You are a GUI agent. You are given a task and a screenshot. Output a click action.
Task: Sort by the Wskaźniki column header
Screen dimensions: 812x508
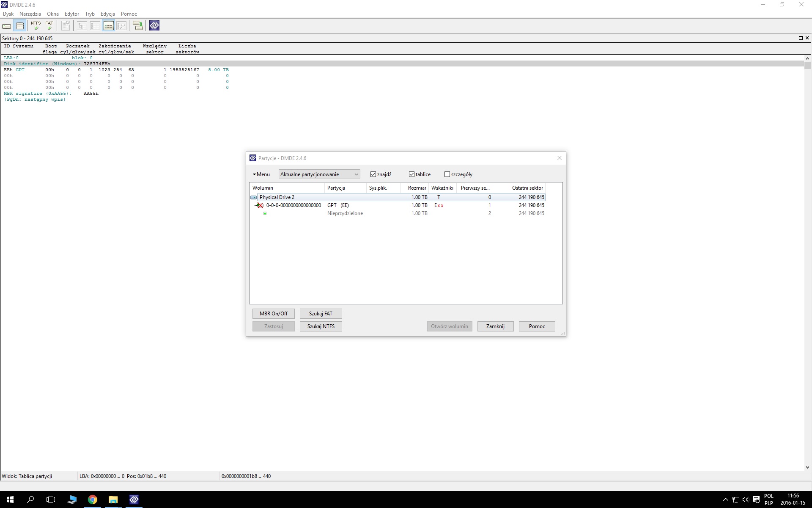[442, 188]
